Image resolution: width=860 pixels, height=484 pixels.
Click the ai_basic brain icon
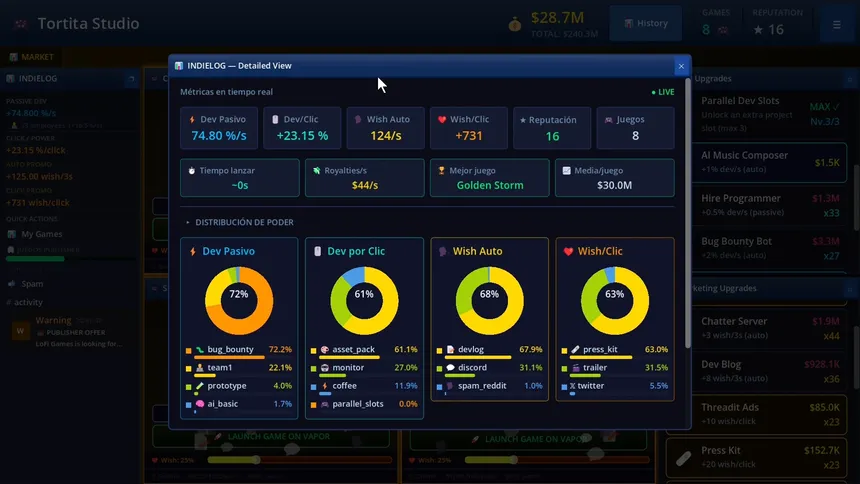[200, 404]
